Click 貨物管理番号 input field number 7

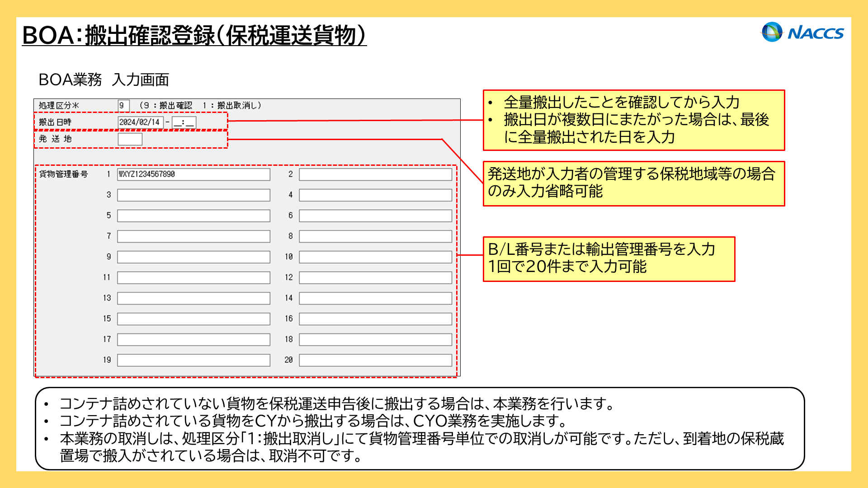click(x=194, y=236)
